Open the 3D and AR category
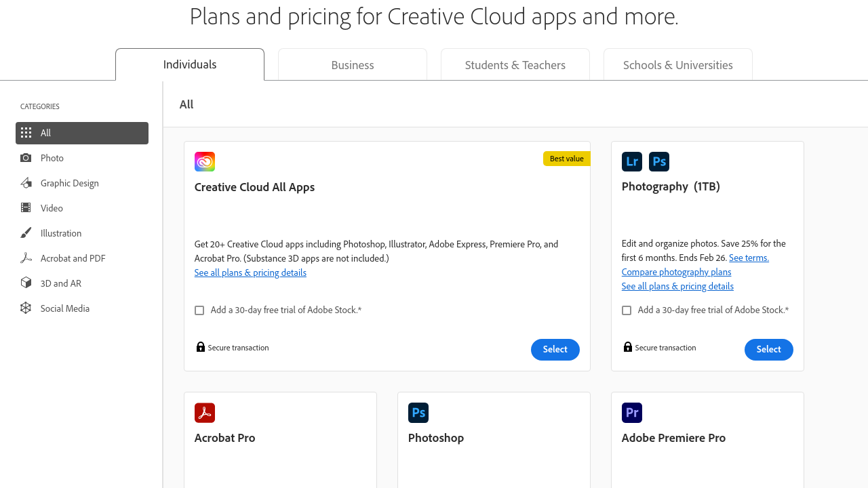868x488 pixels. [x=60, y=283]
